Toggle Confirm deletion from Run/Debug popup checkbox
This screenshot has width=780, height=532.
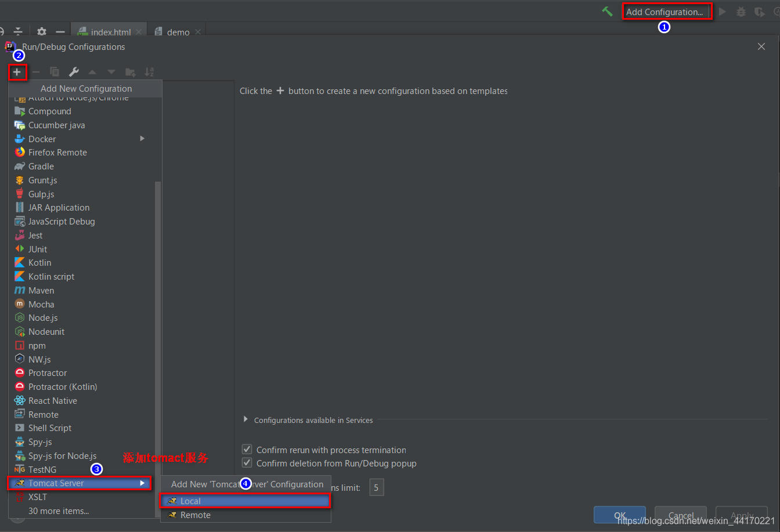point(247,463)
